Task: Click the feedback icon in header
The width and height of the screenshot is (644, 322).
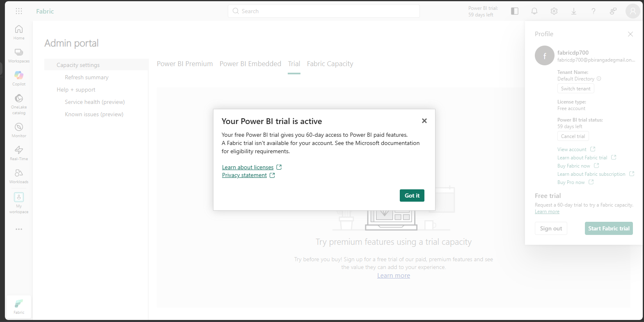Action: coord(613,11)
